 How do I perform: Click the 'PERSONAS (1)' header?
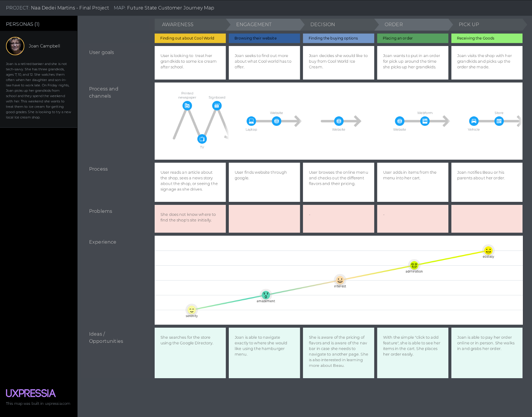coord(23,24)
